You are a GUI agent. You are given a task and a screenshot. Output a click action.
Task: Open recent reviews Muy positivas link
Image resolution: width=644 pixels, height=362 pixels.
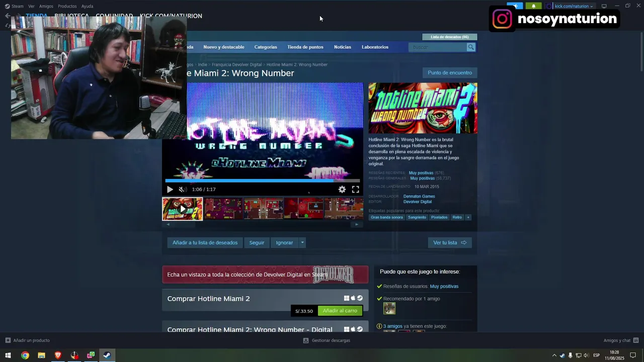(x=421, y=172)
